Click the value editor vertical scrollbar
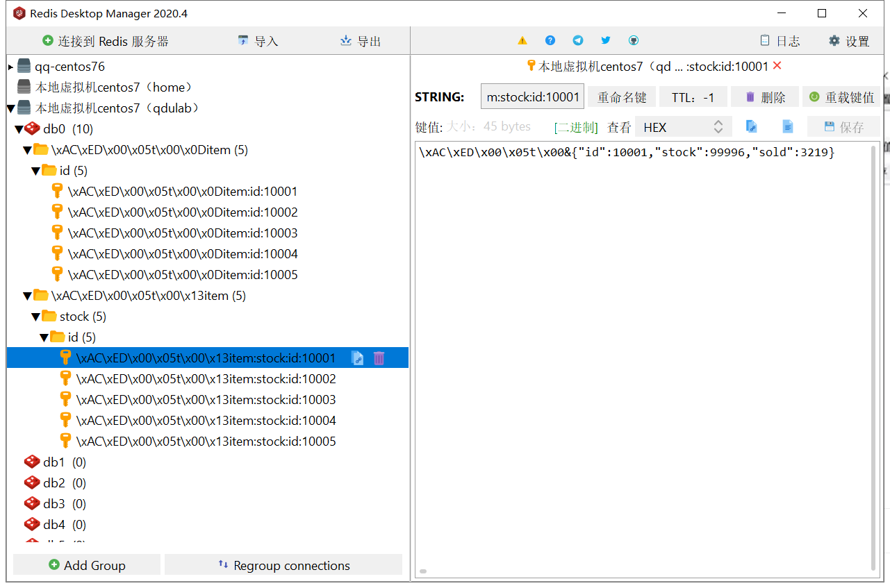This screenshot has width=890, height=588. [x=874, y=358]
